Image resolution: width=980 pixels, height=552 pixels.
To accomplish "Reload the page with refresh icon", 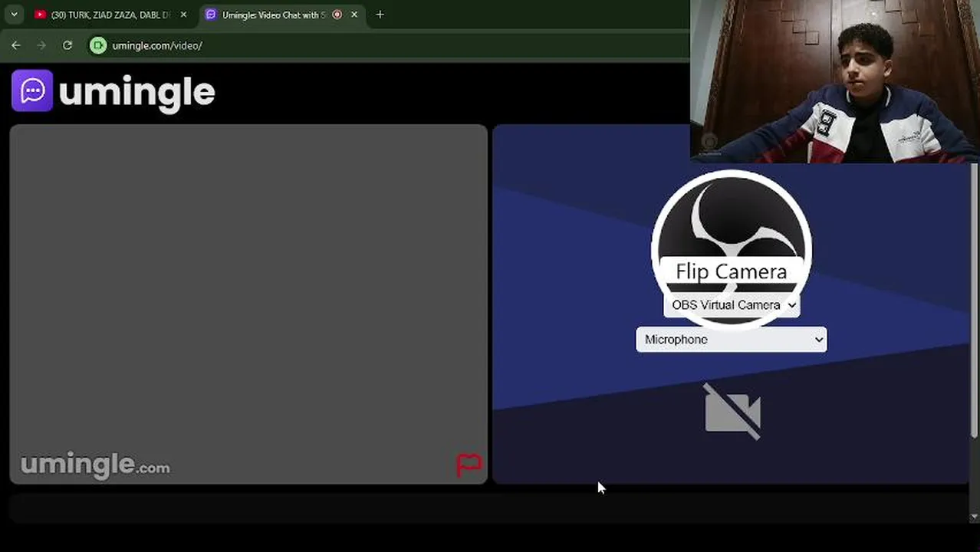I will 67,45.
